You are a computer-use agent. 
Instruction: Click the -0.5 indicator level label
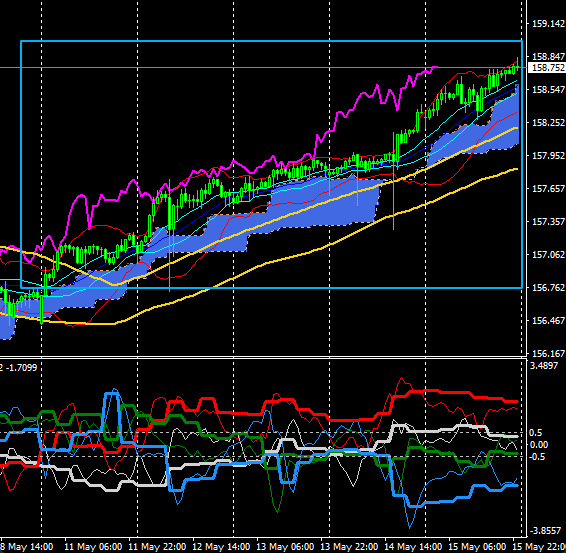[537, 457]
